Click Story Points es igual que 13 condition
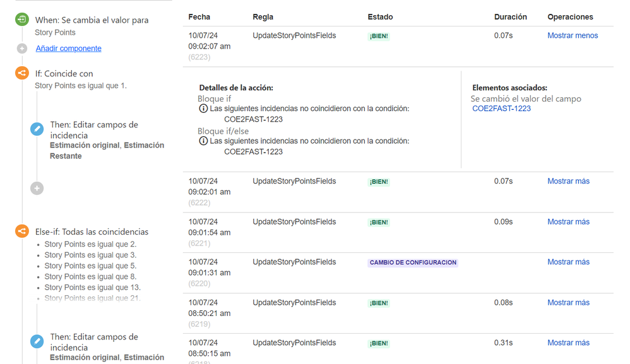 click(92, 287)
